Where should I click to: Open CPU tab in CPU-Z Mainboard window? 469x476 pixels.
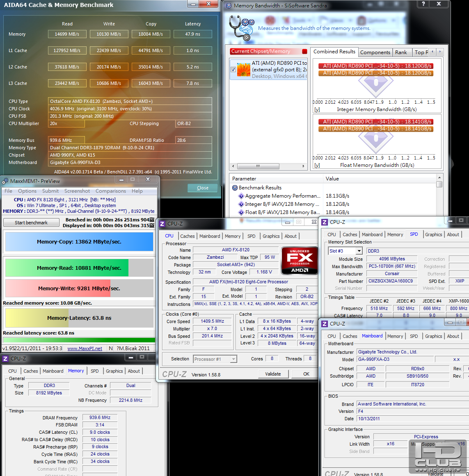[332, 336]
